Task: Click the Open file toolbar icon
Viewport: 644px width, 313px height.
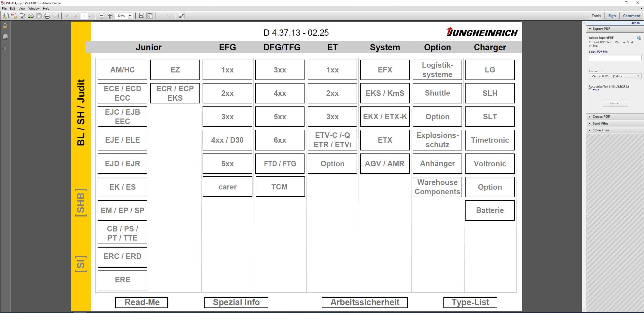Action: click(6, 16)
